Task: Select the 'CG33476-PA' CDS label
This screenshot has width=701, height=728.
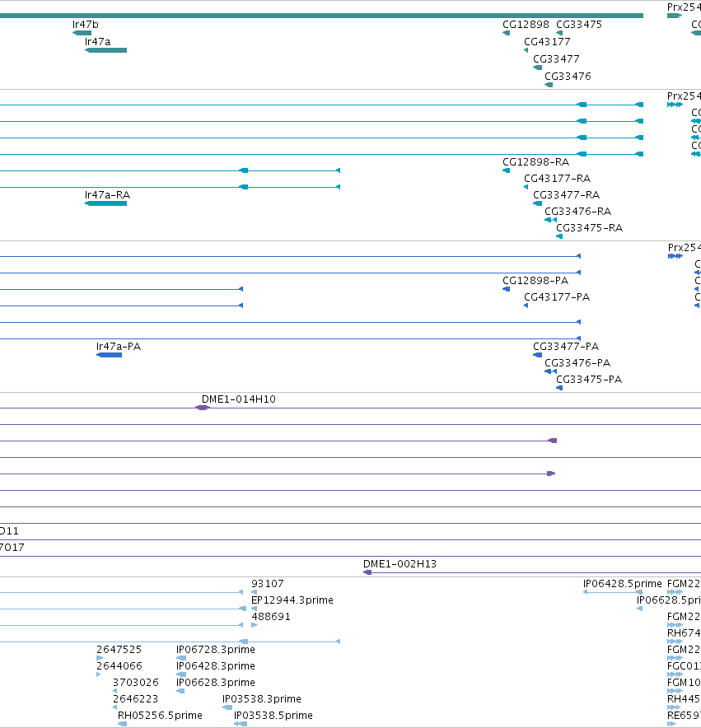Action: pyautogui.click(x=577, y=363)
